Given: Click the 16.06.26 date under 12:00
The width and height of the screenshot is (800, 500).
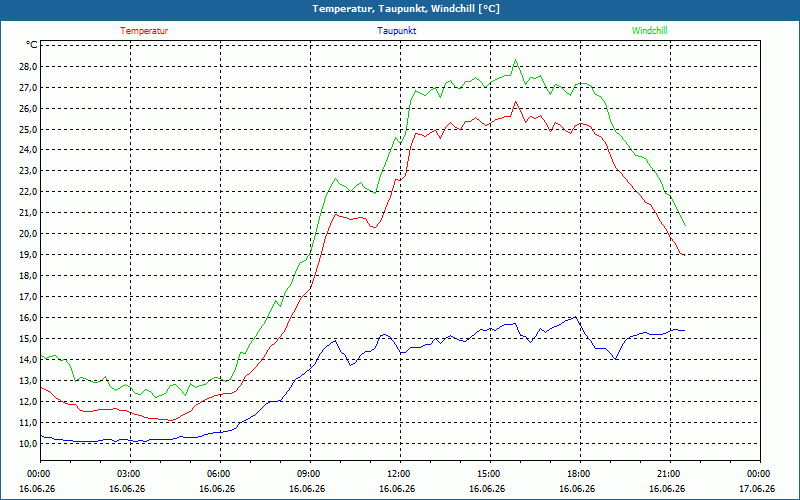Looking at the screenshot, I should click(397, 489).
